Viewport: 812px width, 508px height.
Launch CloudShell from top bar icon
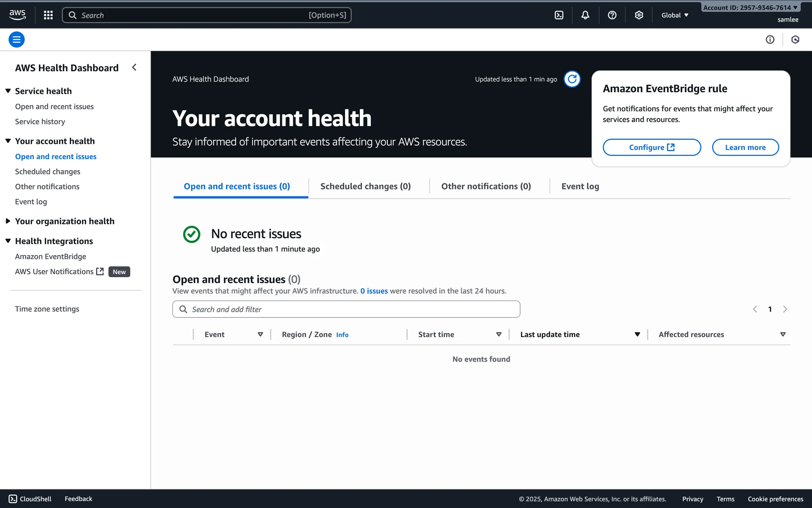click(x=559, y=15)
